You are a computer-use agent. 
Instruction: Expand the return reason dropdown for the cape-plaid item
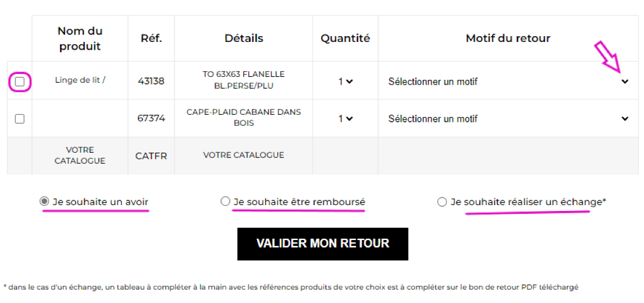[x=508, y=119]
